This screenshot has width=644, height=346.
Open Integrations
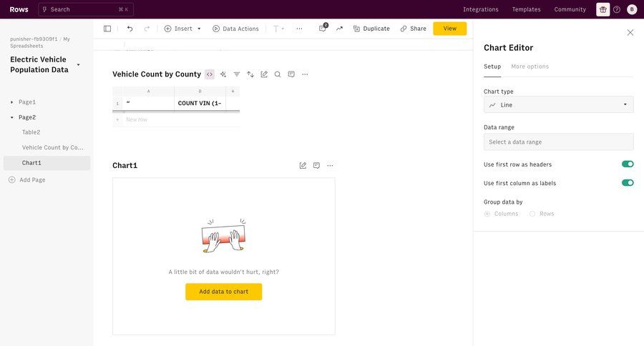(x=481, y=9)
